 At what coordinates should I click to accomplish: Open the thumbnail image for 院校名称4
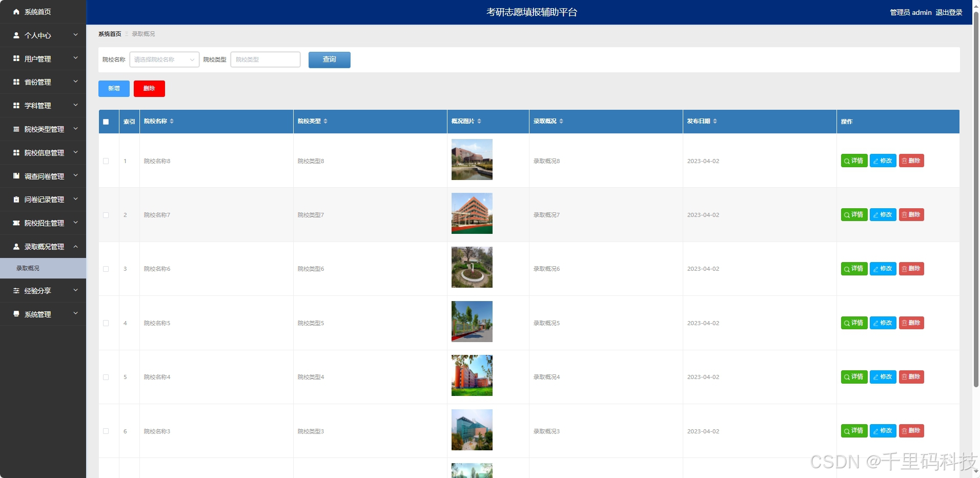point(472,375)
